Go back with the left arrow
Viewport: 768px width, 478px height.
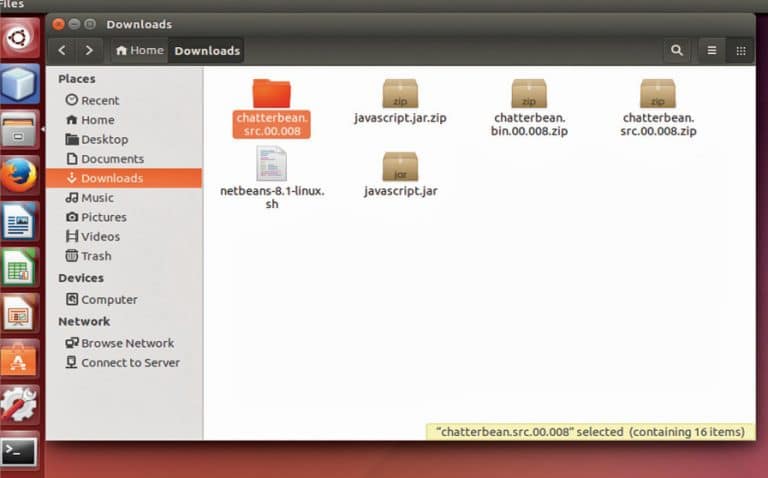point(62,50)
